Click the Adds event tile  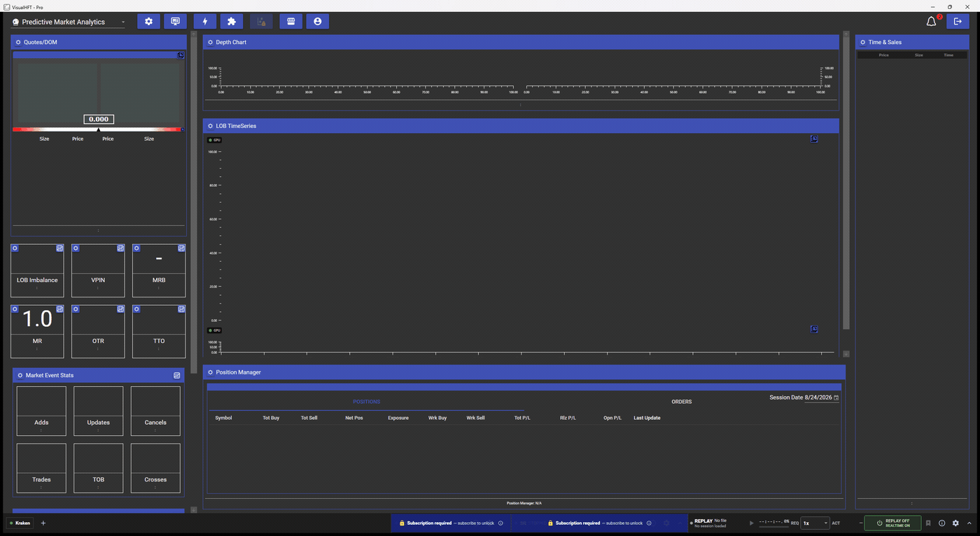(41, 411)
